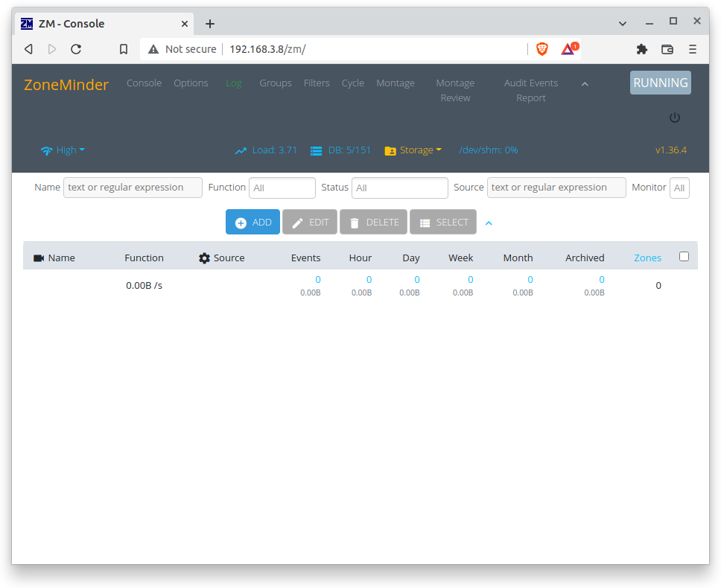Collapse the filter bar blue chevron
This screenshot has height=588, width=721.
(489, 223)
